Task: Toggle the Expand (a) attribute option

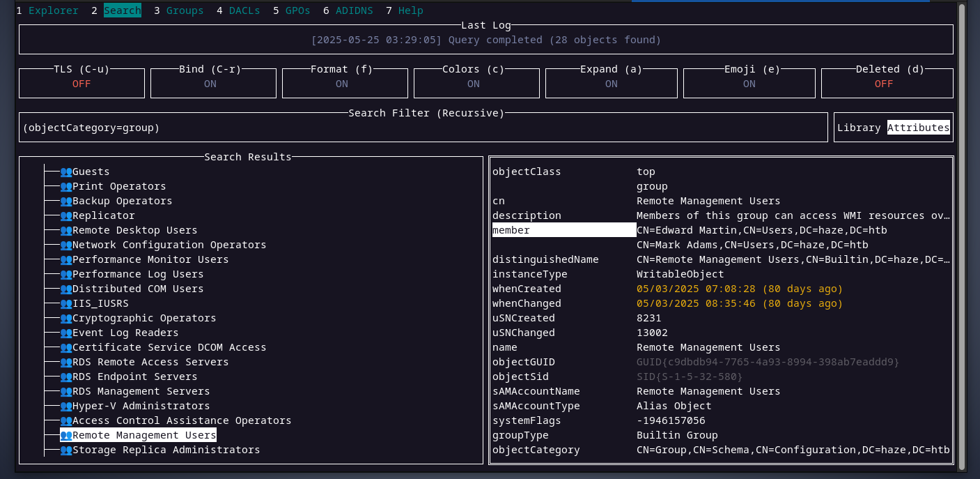Action: click(611, 84)
